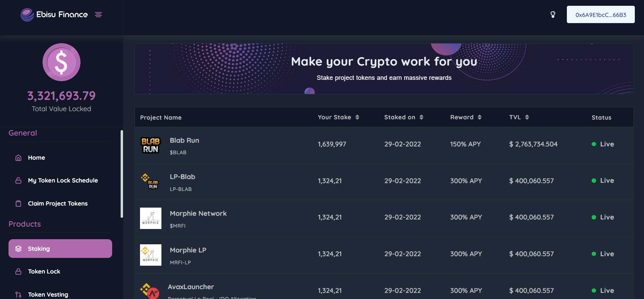Open the wallet address 0x6A9E1bcC...66B3 button
Image resolution: width=644 pixels, height=299 pixels.
coord(601,15)
